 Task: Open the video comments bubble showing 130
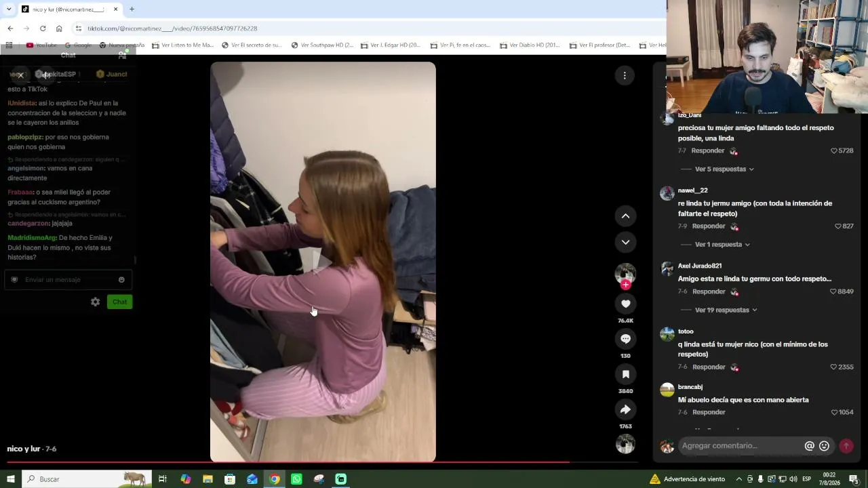[x=625, y=339]
